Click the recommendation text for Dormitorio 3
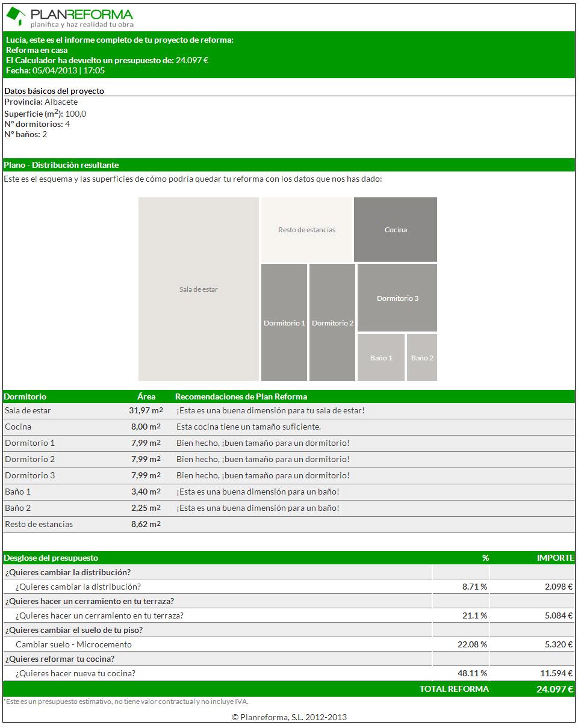This screenshot has height=728, width=578. 263,475
